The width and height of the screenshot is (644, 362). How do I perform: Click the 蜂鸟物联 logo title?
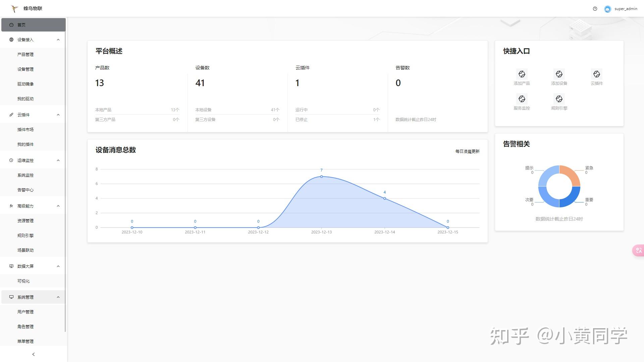pyautogui.click(x=33, y=8)
